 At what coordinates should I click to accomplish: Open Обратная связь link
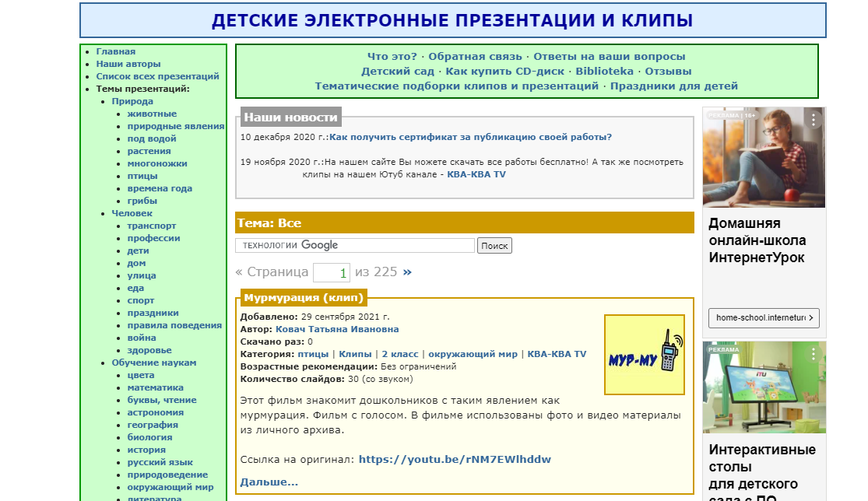click(x=475, y=57)
